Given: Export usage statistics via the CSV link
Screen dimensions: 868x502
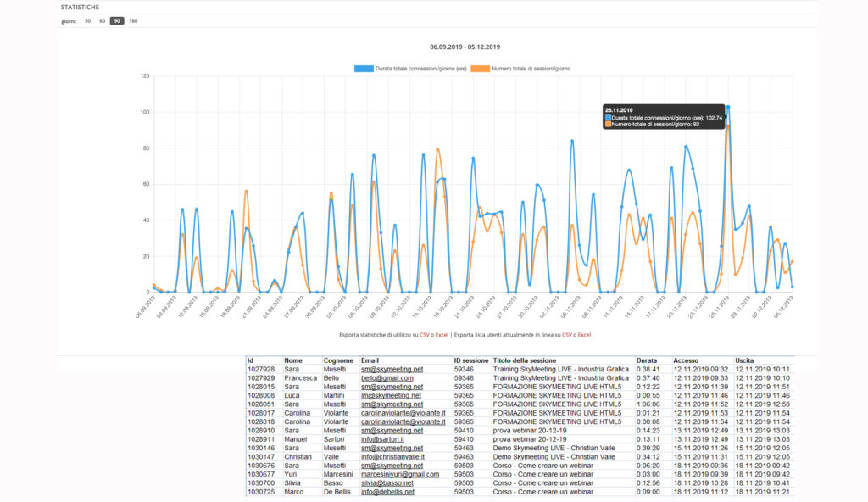Looking at the screenshot, I should pos(425,335).
